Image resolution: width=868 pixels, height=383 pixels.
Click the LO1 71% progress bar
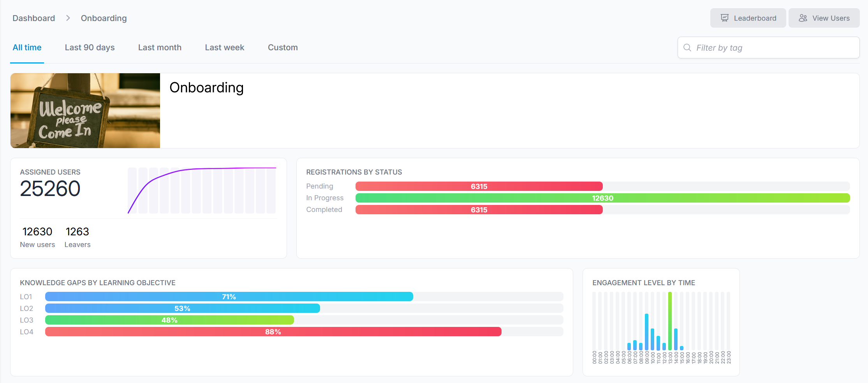229,297
